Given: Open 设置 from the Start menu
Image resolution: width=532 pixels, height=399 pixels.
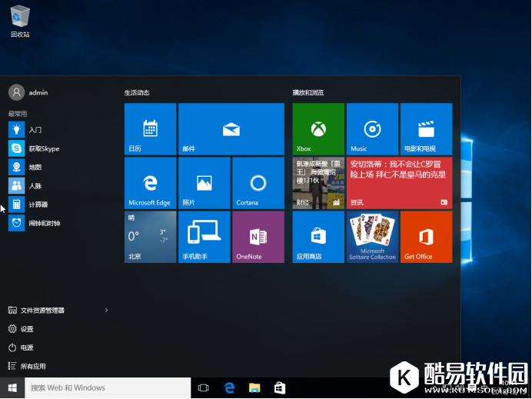Looking at the screenshot, I should click(x=27, y=329).
